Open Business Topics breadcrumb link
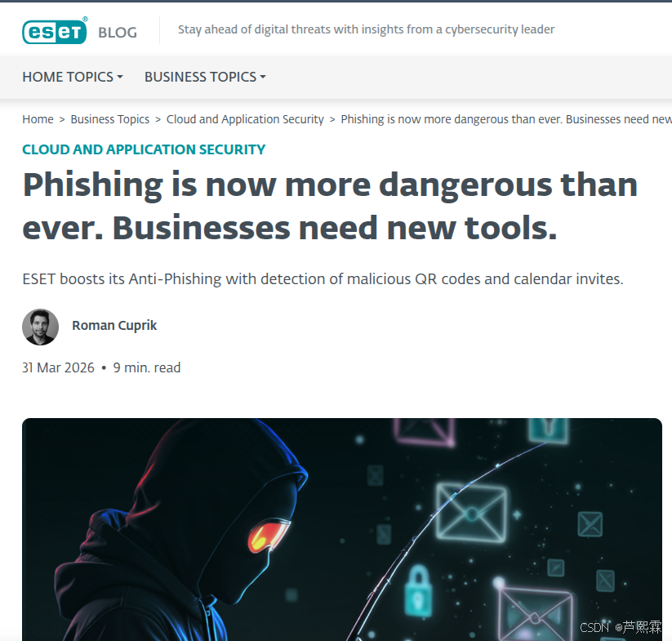Screen dimensions: 672x641 (x=109, y=119)
